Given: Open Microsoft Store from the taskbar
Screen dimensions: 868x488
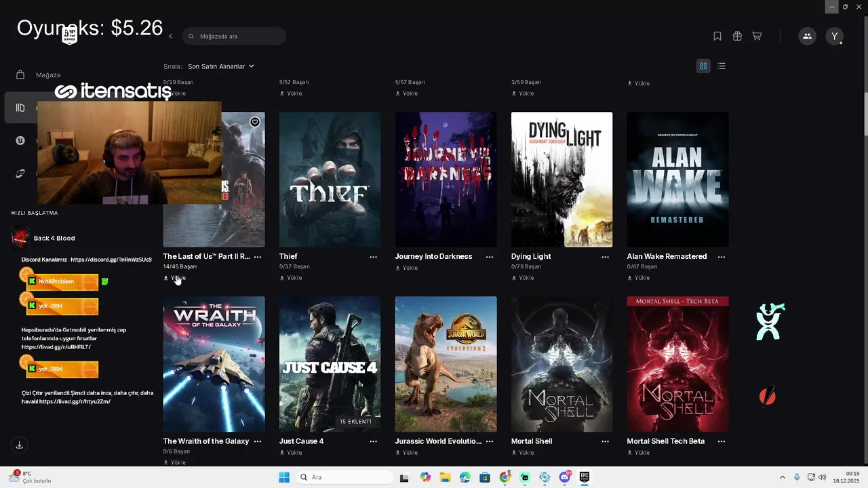Looking at the screenshot, I should 485,477.
